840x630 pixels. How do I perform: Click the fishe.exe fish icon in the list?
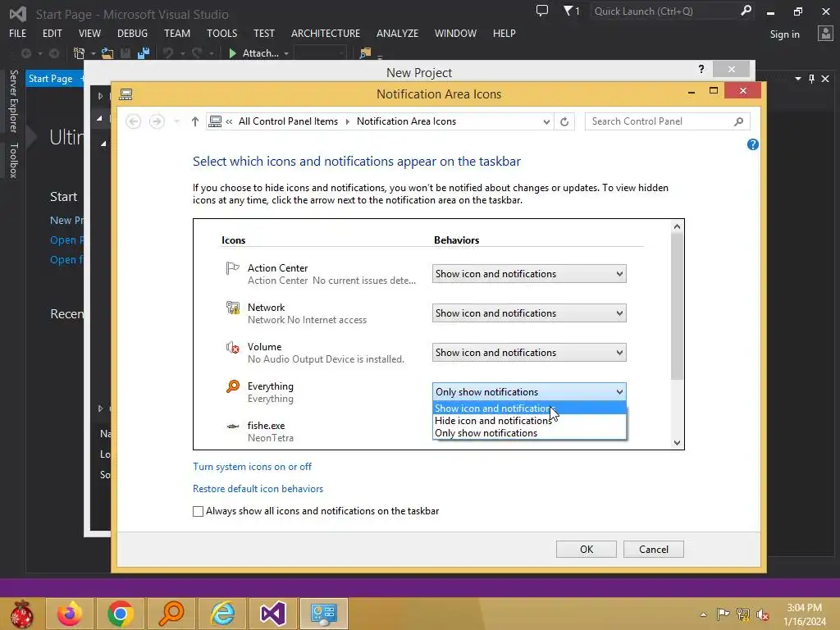(x=232, y=426)
